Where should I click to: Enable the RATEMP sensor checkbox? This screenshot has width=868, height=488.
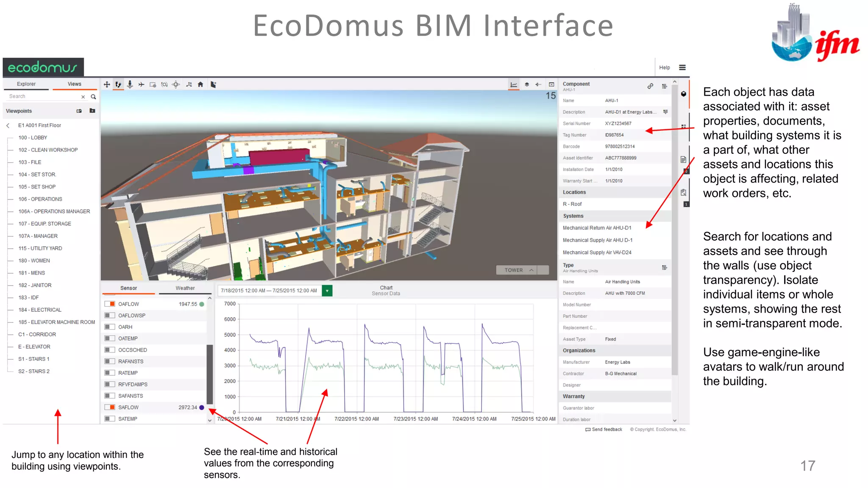click(x=110, y=372)
